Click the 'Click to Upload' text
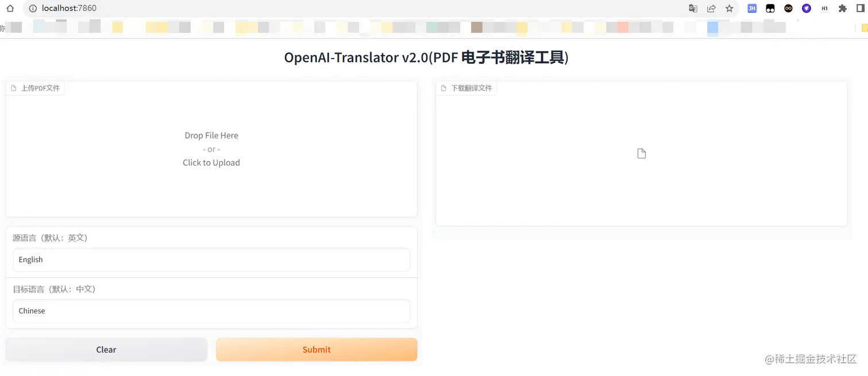 pos(211,162)
